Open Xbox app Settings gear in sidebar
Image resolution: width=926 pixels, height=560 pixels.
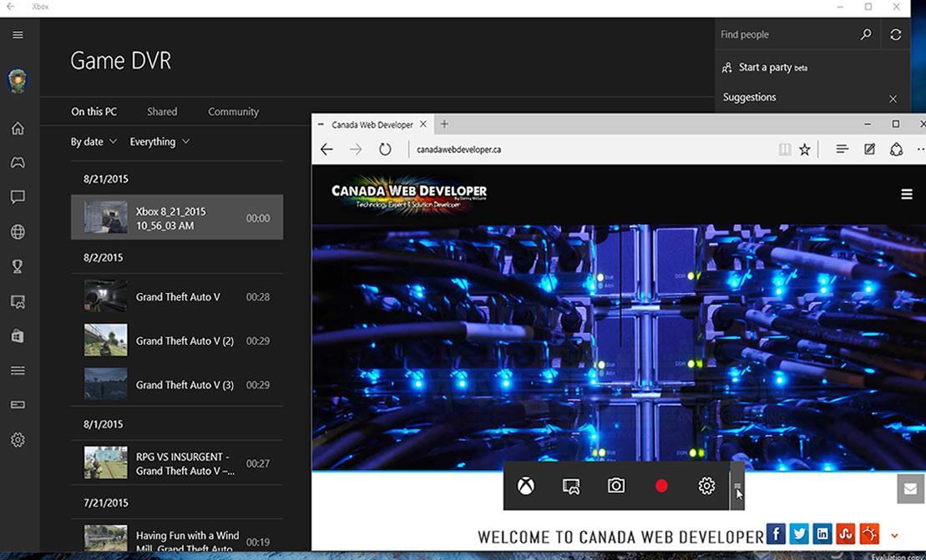[18, 440]
